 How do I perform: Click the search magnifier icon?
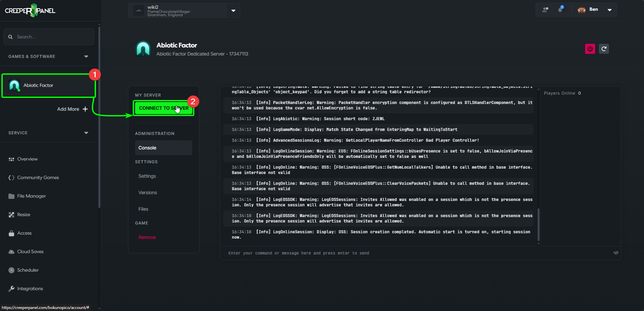click(x=10, y=37)
